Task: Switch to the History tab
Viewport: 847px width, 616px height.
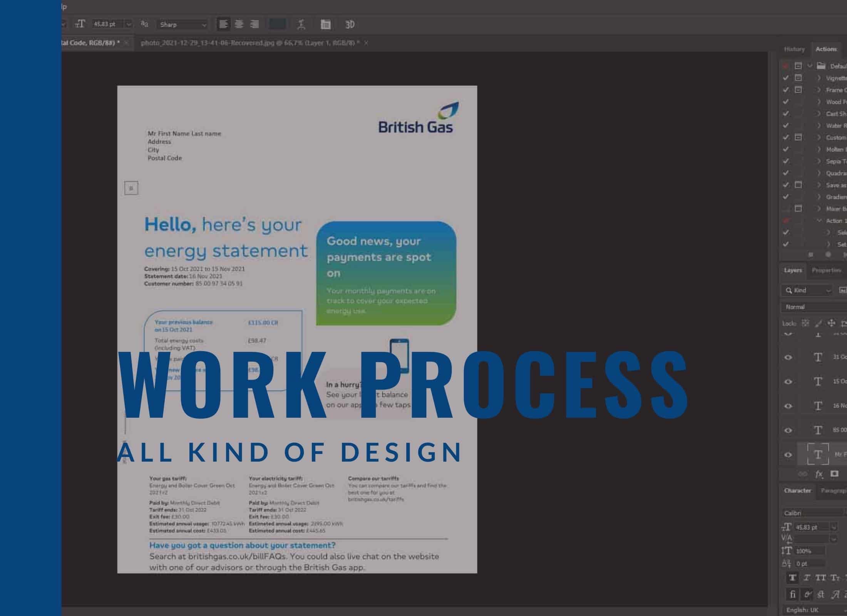Action: click(x=794, y=49)
